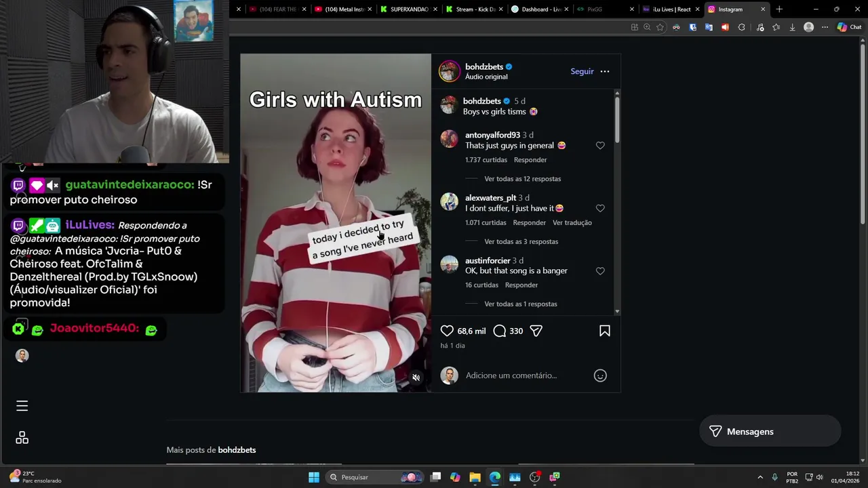Open the weather widget 23°C

coord(35,477)
